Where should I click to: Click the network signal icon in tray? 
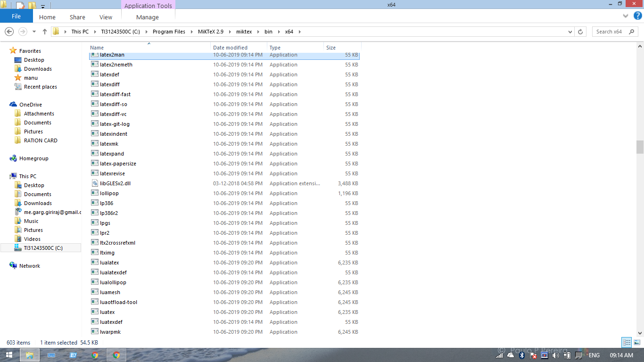pyautogui.click(x=499, y=355)
